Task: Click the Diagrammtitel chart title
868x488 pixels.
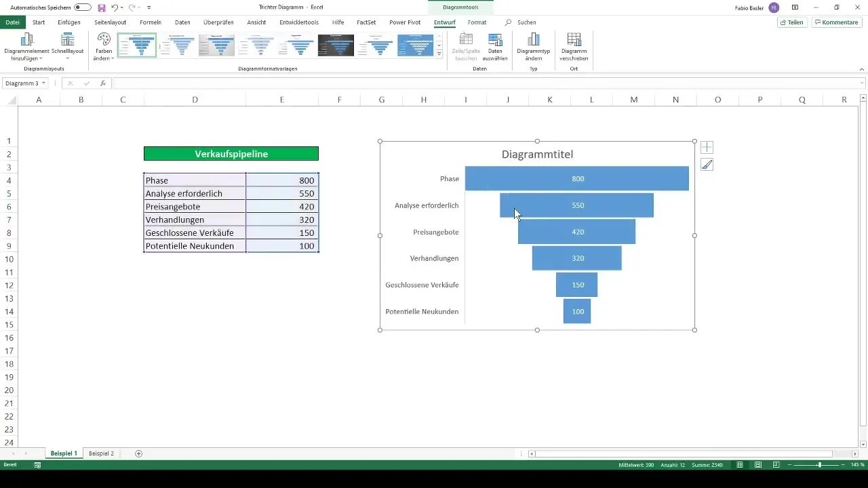Action: [537, 155]
